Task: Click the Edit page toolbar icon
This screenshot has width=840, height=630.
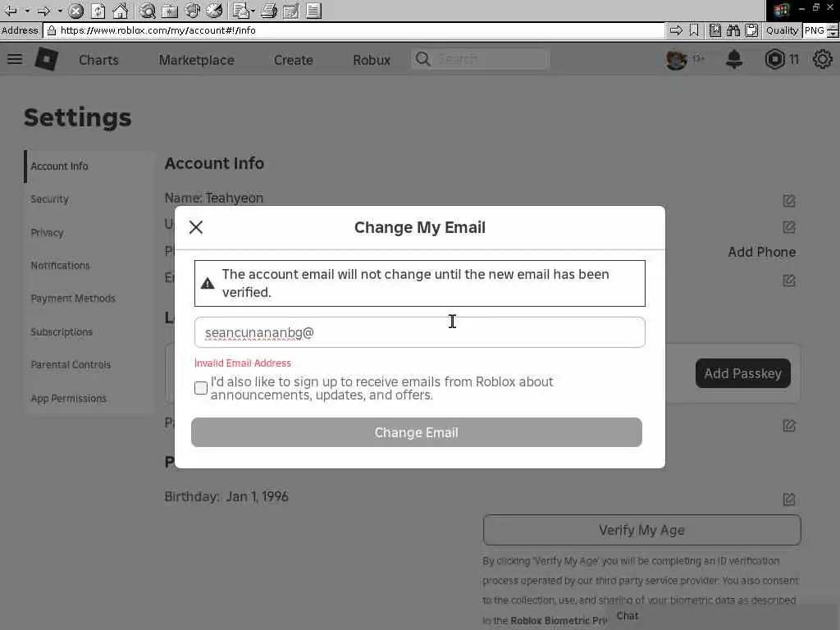Action: (x=291, y=11)
